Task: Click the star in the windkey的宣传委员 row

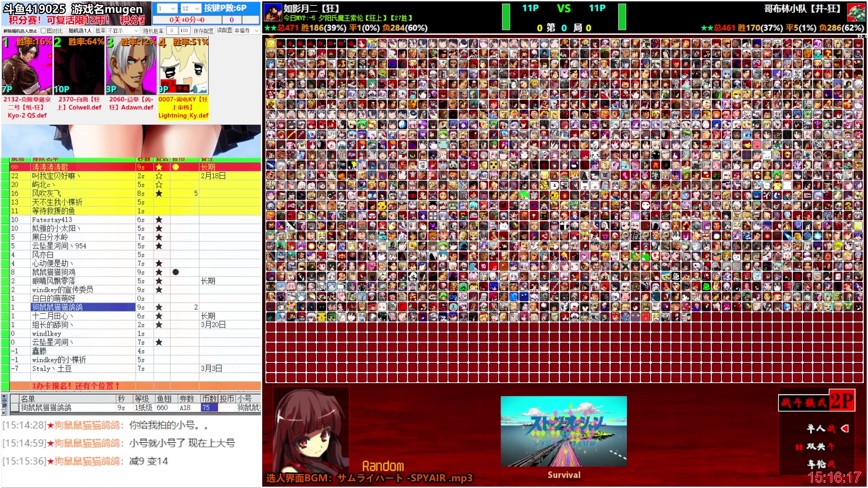Action: tap(159, 290)
